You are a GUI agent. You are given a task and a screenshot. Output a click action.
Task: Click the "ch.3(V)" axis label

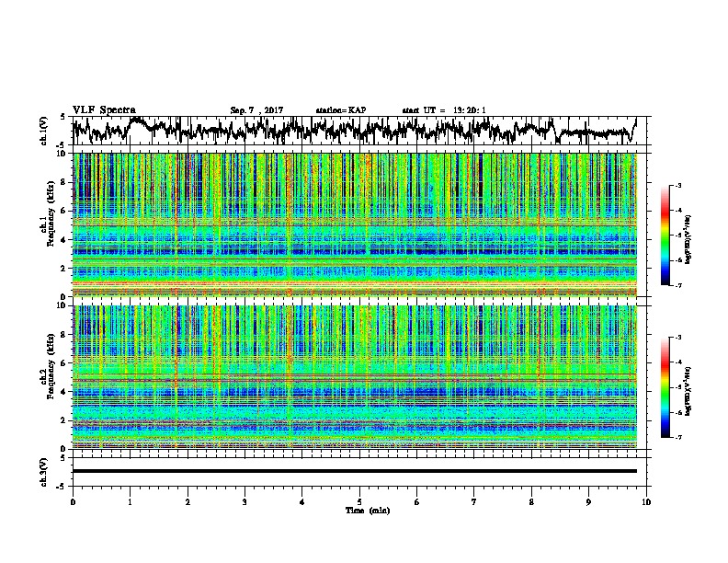tap(43, 472)
